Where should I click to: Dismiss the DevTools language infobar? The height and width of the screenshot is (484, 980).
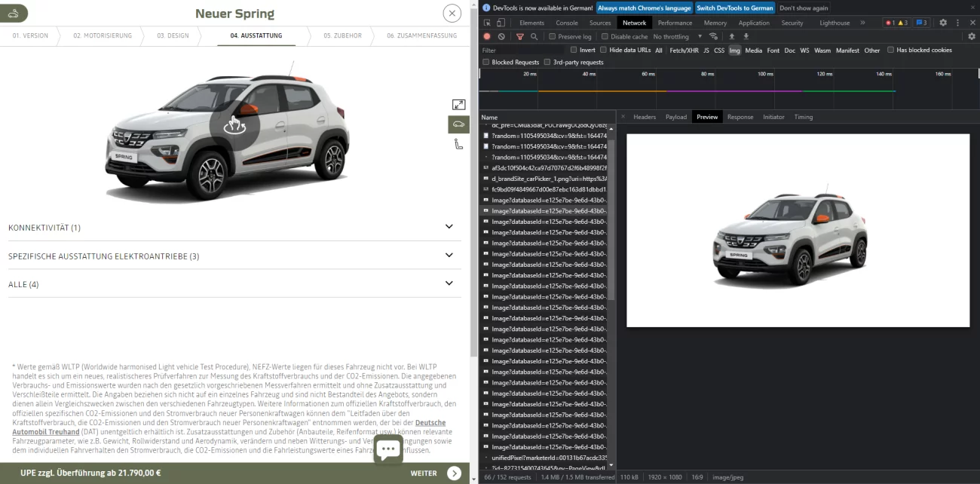click(971, 8)
